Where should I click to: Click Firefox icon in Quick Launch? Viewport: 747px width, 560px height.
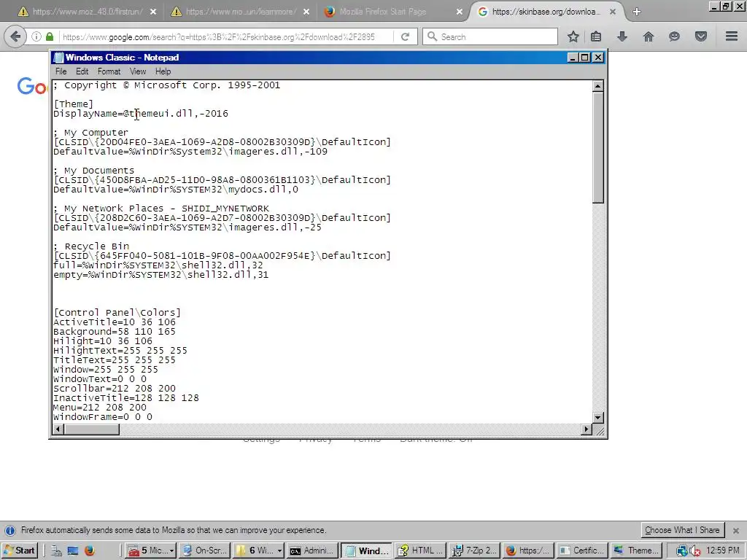[89, 551]
